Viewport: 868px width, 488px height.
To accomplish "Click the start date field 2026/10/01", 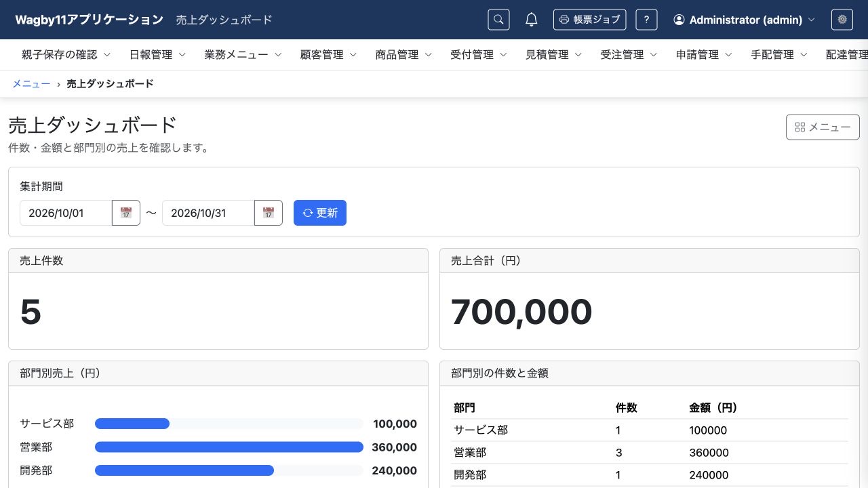I will [x=66, y=213].
